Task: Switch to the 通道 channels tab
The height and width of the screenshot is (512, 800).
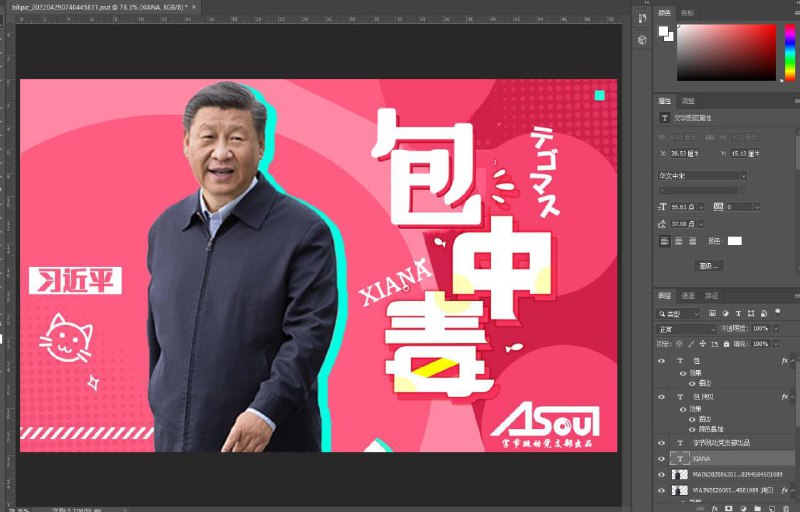Action: tap(688, 295)
